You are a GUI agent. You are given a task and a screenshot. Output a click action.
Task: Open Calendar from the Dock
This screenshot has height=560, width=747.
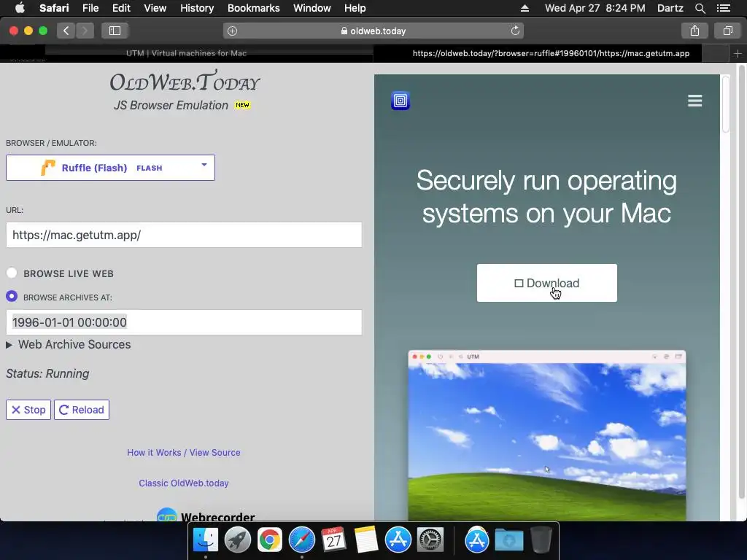coord(333,540)
